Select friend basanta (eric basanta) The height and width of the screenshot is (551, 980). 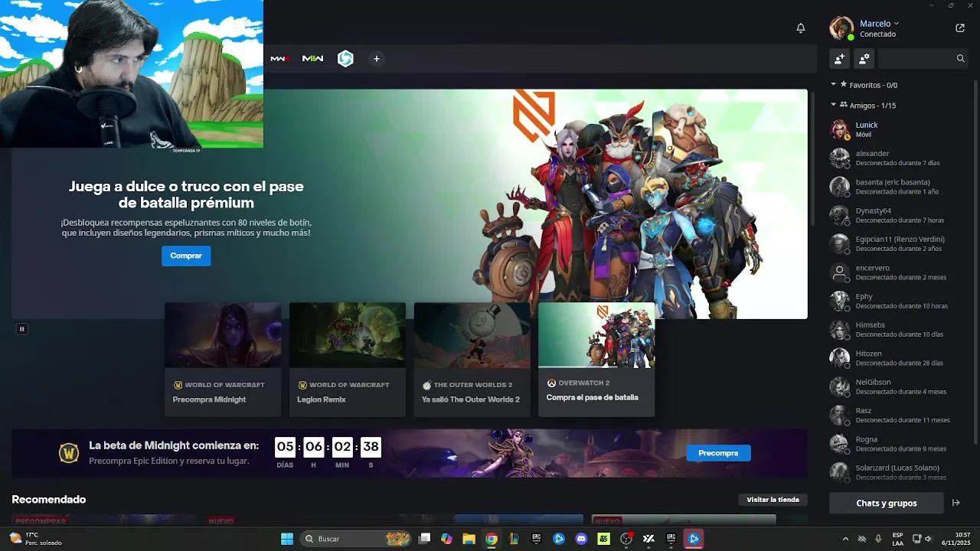pos(900,187)
